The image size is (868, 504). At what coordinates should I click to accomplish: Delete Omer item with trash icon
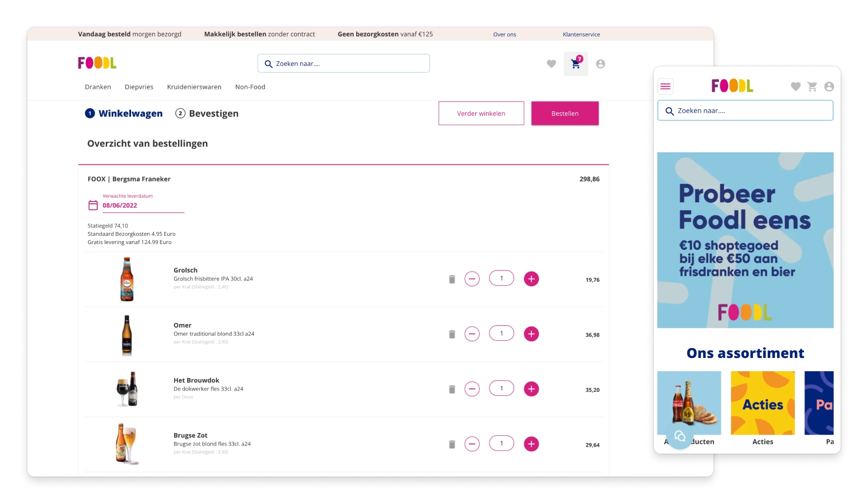452,334
